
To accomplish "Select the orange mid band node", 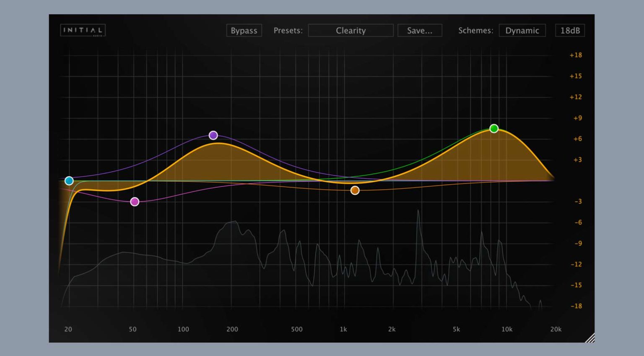I will pyautogui.click(x=355, y=190).
